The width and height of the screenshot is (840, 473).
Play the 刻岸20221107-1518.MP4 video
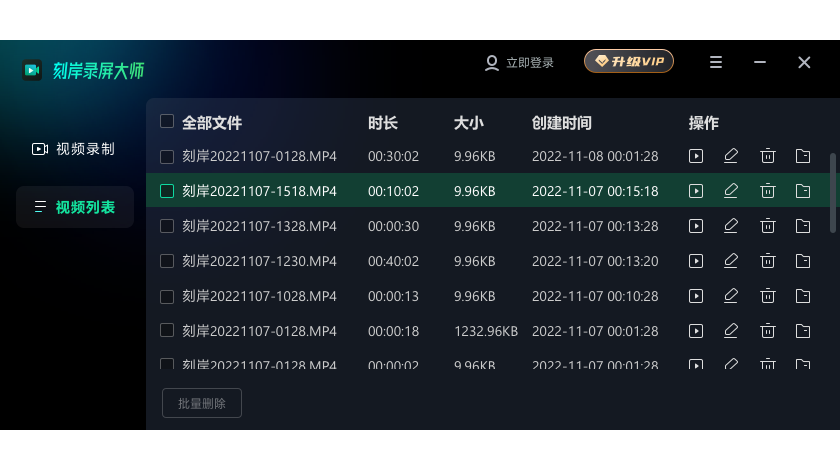695,191
